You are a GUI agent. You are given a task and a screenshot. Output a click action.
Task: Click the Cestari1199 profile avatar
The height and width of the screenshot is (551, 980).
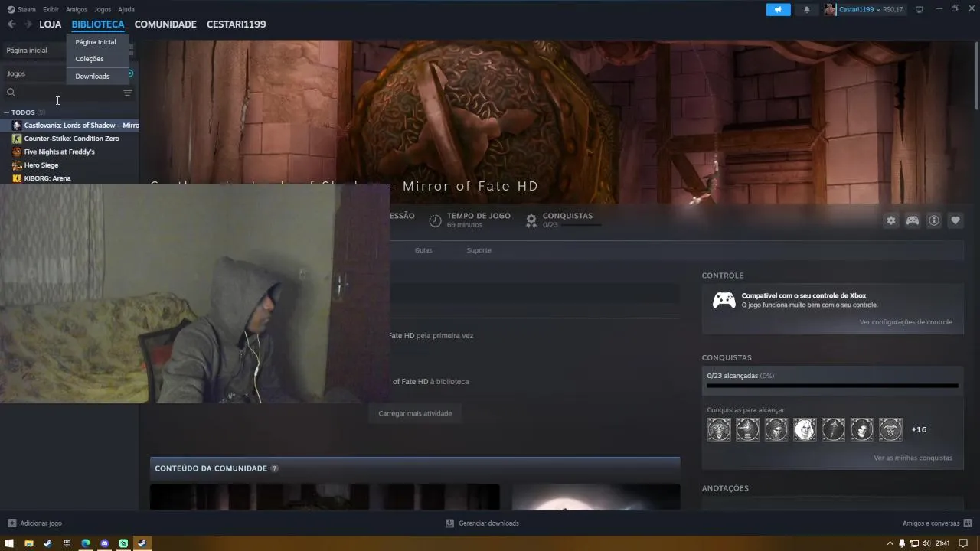click(830, 9)
